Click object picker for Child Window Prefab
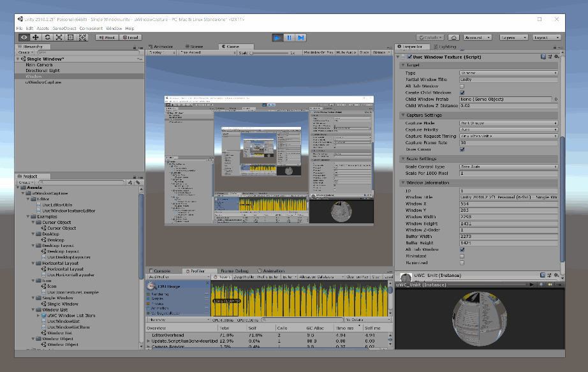The width and height of the screenshot is (588, 372). tap(555, 99)
